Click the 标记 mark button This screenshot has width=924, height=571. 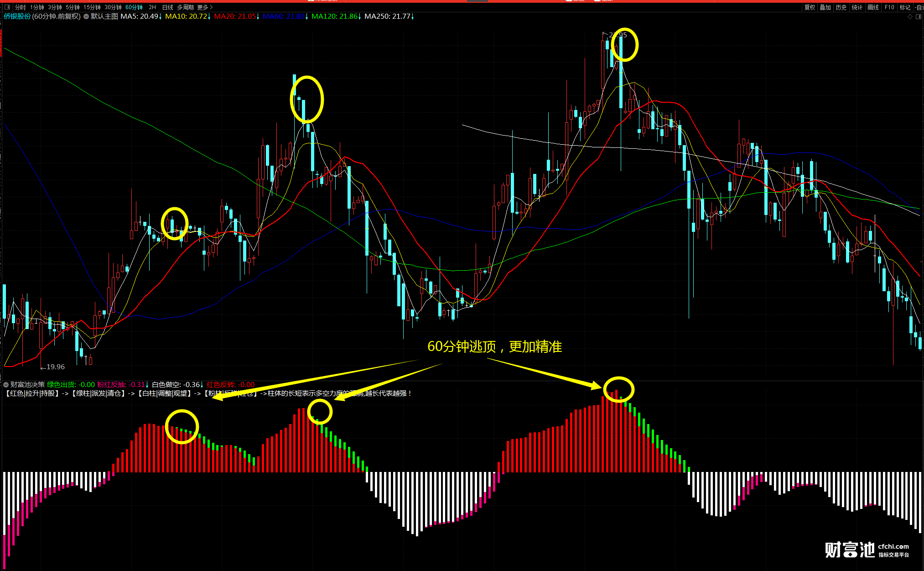click(905, 7)
